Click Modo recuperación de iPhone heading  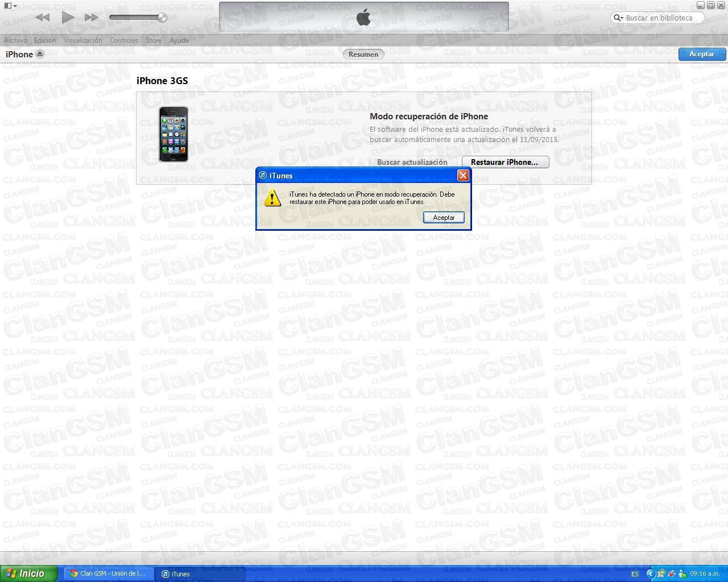pos(429,116)
